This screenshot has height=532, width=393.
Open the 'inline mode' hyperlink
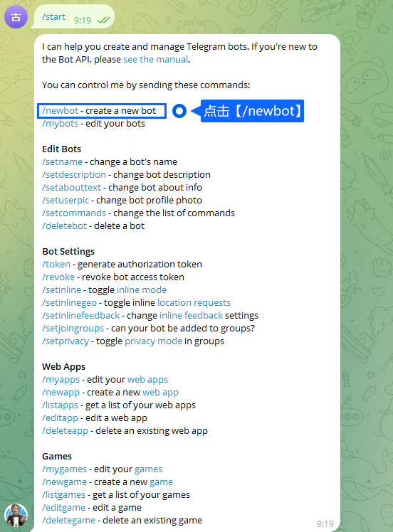(x=142, y=289)
